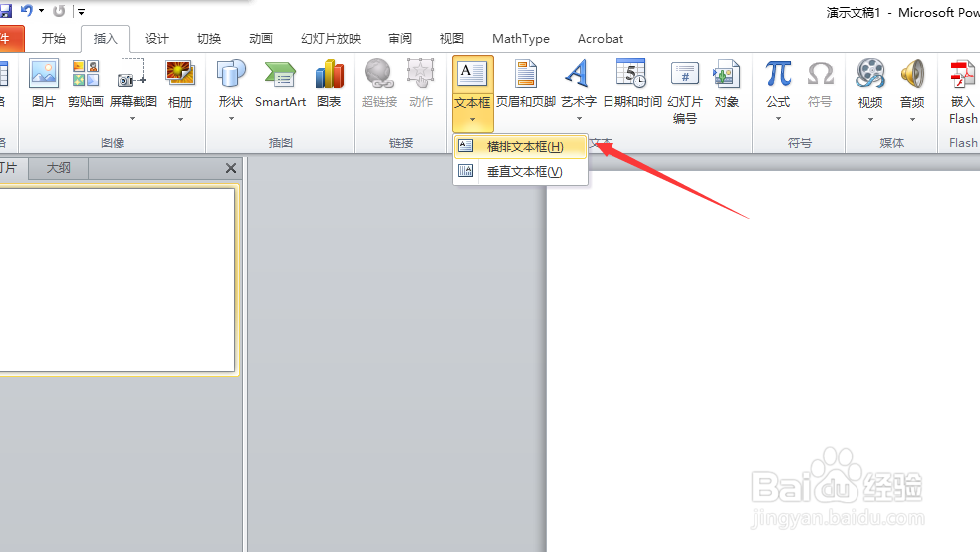This screenshot has width=980, height=552.
Task: Expand the undo history dropdown arrow
Action: click(x=41, y=11)
